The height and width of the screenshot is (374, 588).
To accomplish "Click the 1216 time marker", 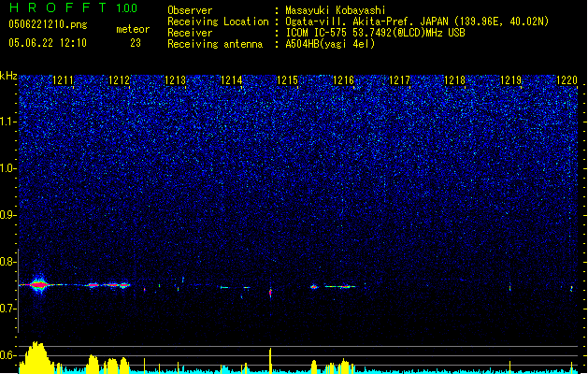I will (x=343, y=80).
